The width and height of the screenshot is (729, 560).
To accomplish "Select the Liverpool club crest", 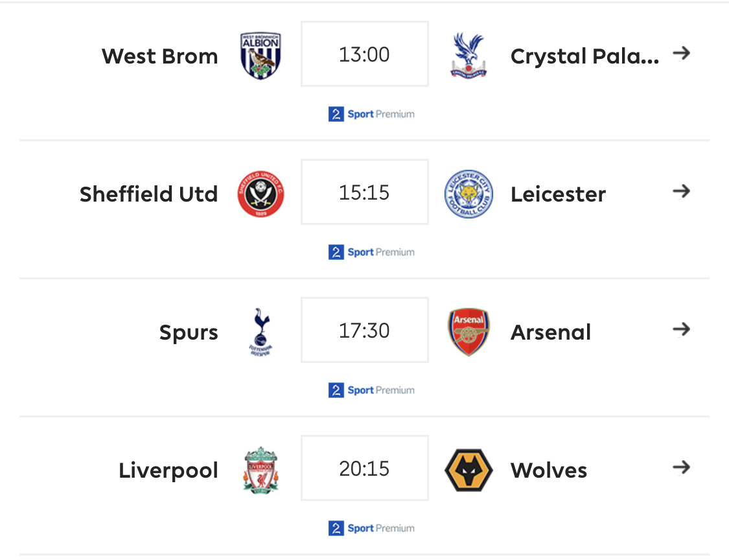I will [x=261, y=471].
